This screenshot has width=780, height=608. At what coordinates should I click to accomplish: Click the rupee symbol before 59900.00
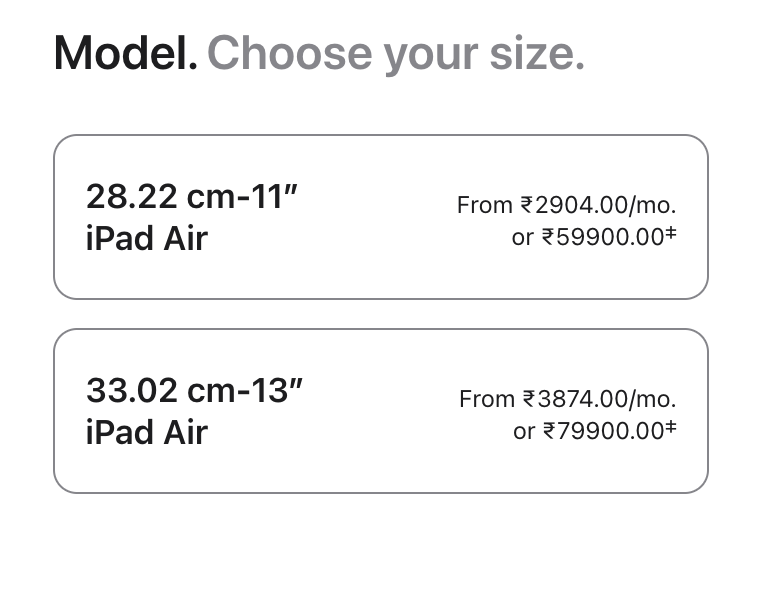pos(548,238)
